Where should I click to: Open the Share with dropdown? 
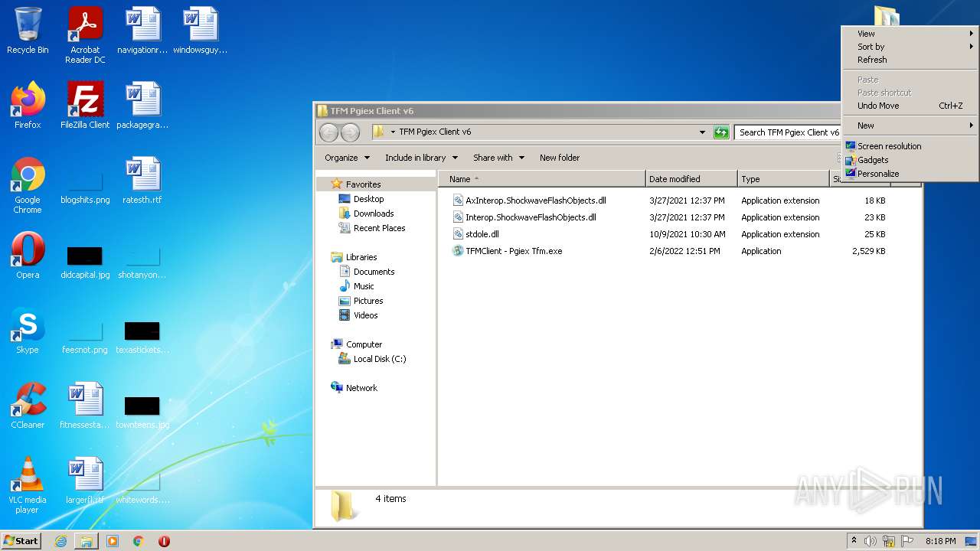[498, 158]
